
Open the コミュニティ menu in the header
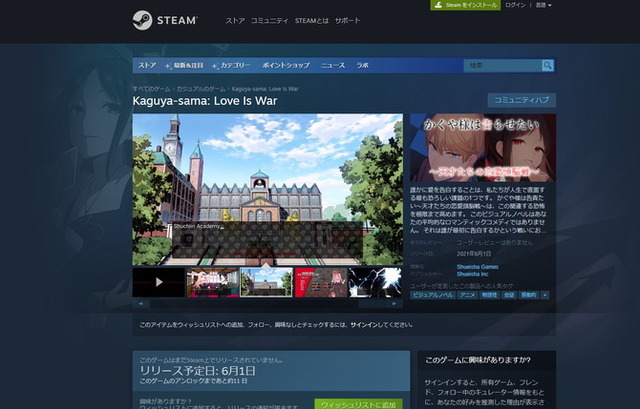point(268,20)
